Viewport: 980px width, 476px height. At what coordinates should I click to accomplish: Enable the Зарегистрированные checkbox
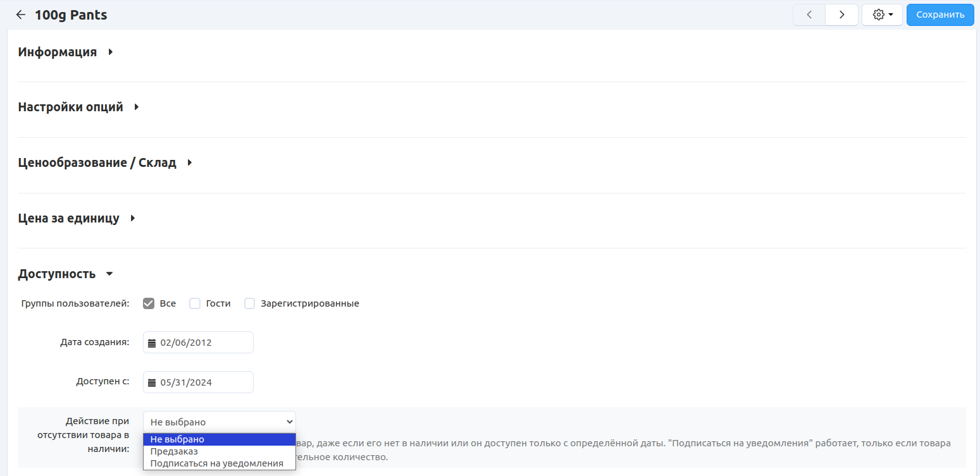(250, 303)
